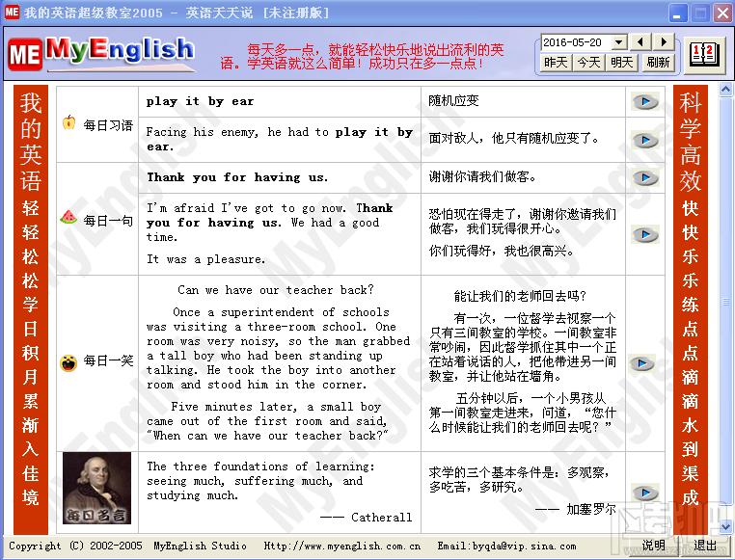Click the title 'Can we have our teacher back?'
735x560 pixels.
pos(276,290)
